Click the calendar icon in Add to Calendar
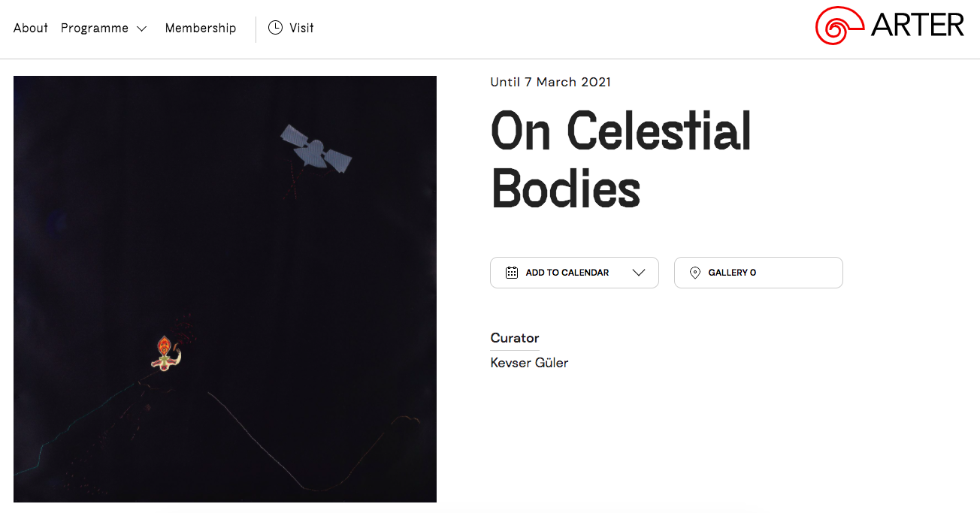Viewport: 980px width, 513px height. 512,273
